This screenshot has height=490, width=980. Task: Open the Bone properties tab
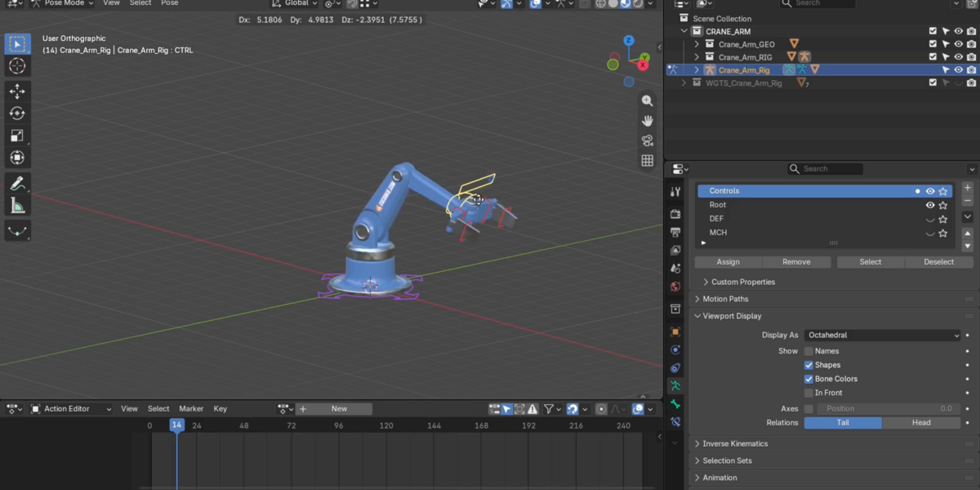675,403
